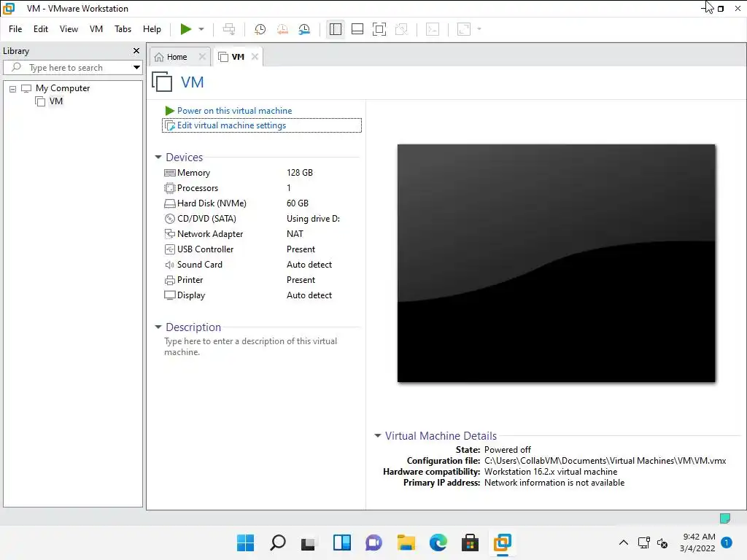The height and width of the screenshot is (560, 747).
Task: Open the Widgets taskbar icon
Action: click(342, 542)
